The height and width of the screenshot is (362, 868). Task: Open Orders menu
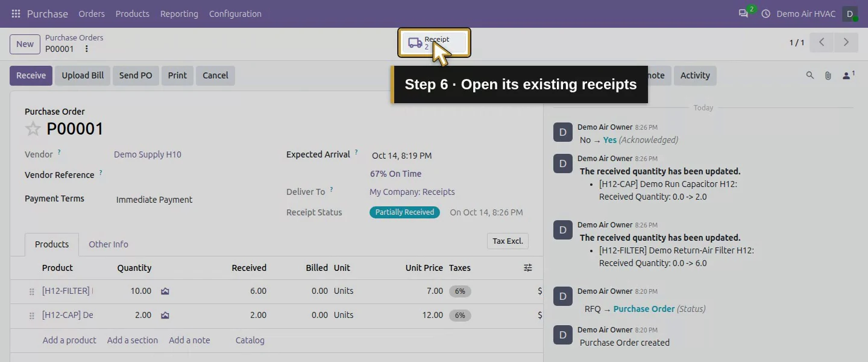[92, 13]
